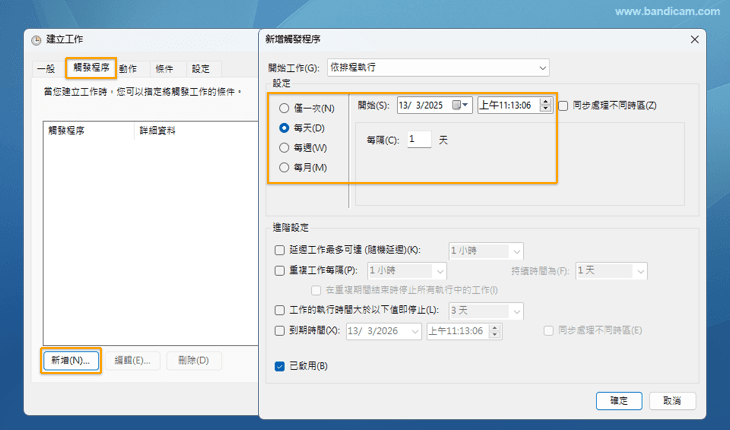Enable 同步處理不同時區 checkbox next to start time
The height and width of the screenshot is (430, 730).
point(564,105)
